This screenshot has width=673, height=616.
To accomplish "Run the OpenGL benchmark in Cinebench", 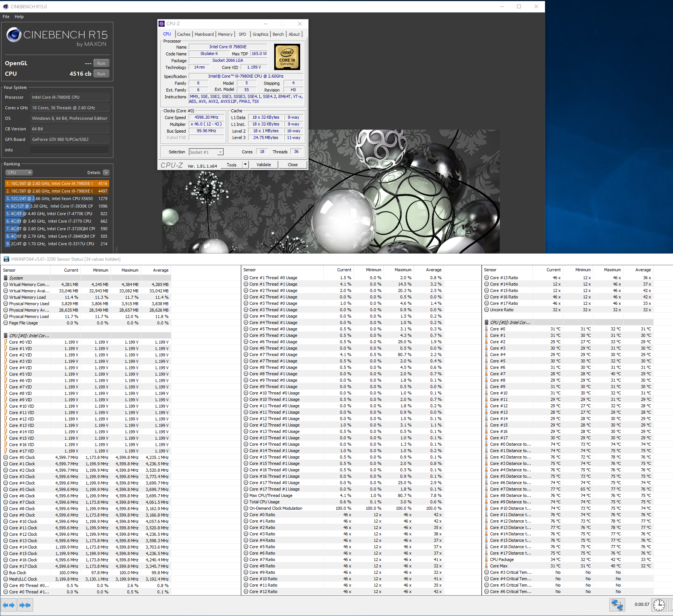I will 101,63.
